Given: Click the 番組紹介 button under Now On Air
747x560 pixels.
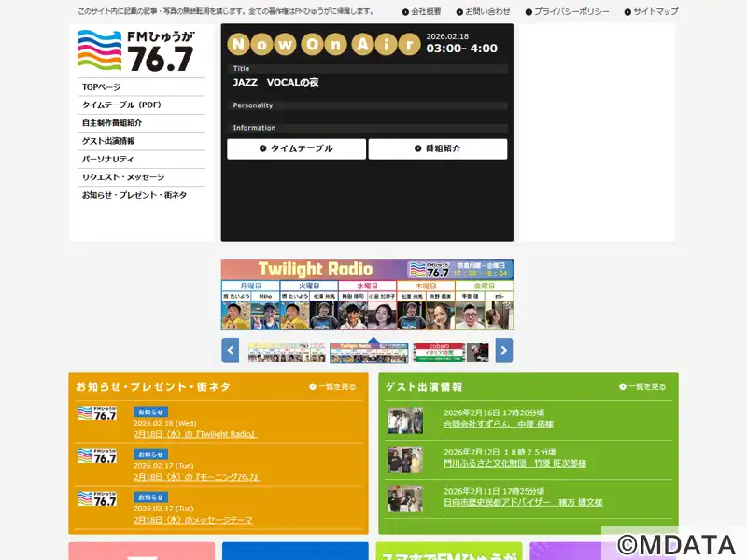Looking at the screenshot, I should click(437, 148).
